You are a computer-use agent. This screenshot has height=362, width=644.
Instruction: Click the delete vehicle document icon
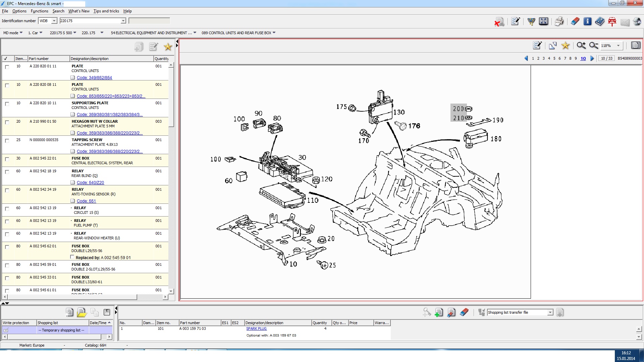[x=499, y=22]
